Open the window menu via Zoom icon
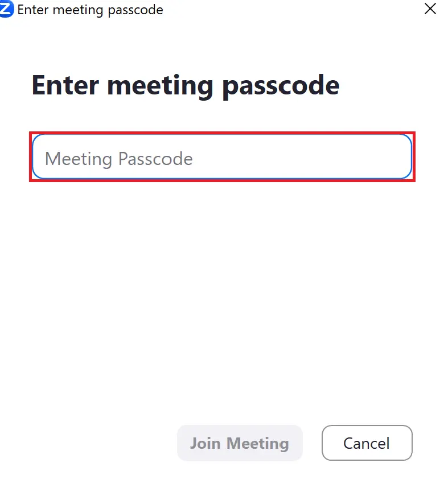The height and width of the screenshot is (496, 448). tap(6, 9)
